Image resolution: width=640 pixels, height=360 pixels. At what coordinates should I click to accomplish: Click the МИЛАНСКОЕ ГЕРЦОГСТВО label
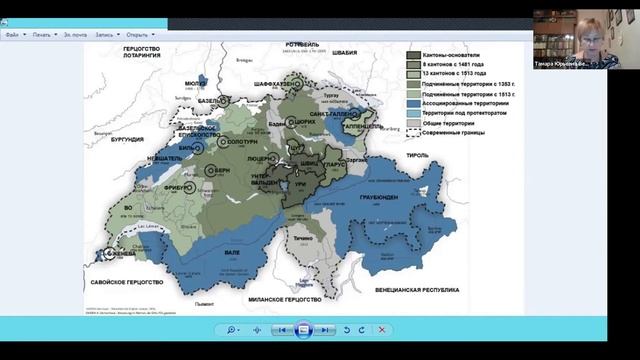285,300
